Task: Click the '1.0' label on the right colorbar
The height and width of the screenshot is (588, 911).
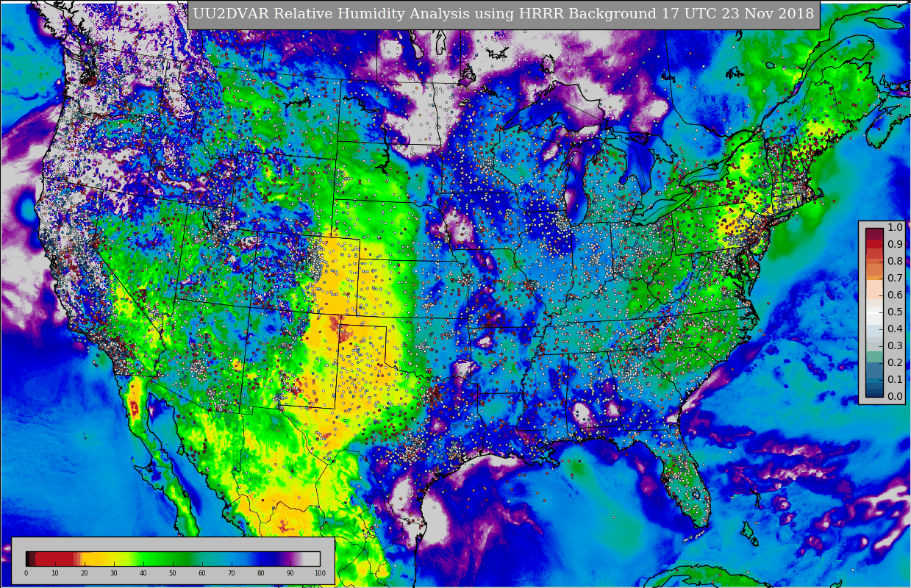Action: click(895, 227)
